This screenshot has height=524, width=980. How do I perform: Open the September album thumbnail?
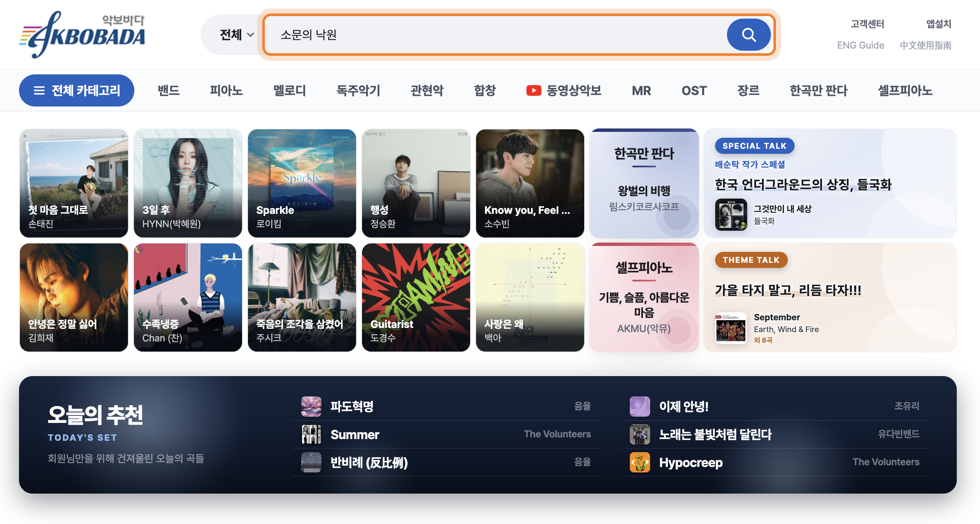[x=731, y=329]
